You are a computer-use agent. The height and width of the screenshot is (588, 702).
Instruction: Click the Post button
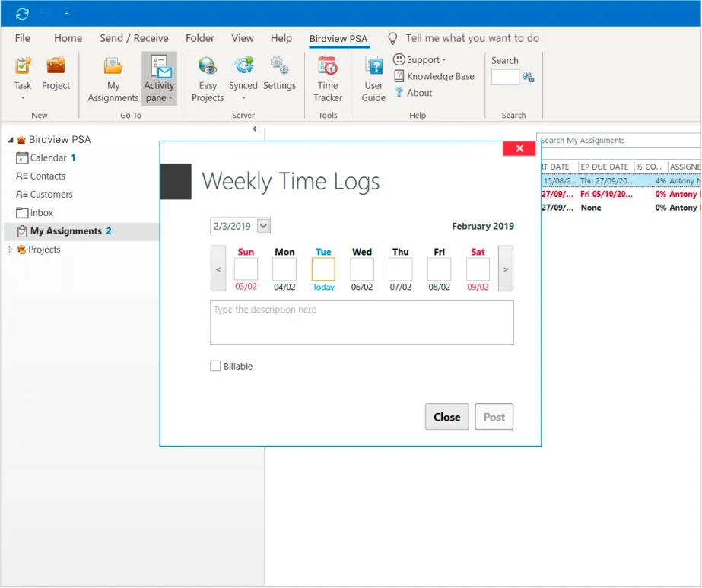pos(494,417)
